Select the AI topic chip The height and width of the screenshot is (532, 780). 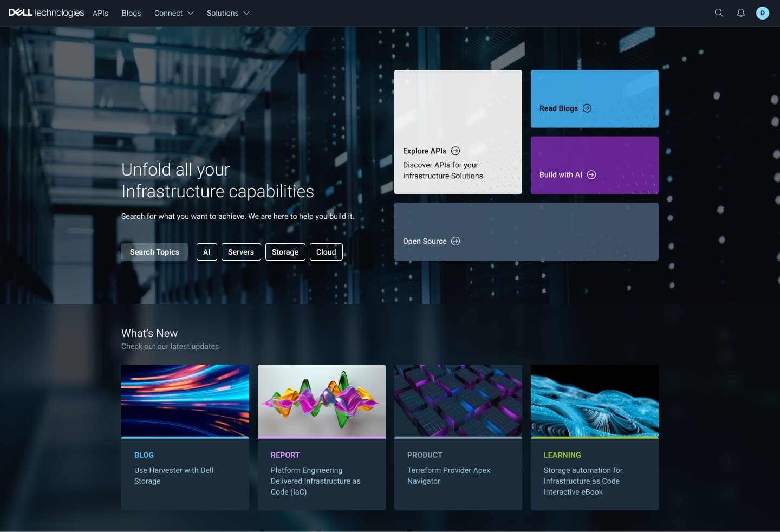point(206,252)
